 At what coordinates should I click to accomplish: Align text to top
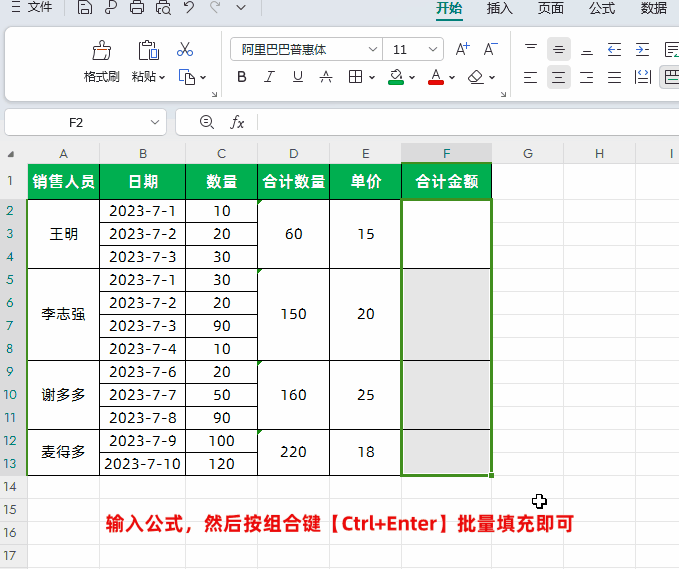[531, 49]
